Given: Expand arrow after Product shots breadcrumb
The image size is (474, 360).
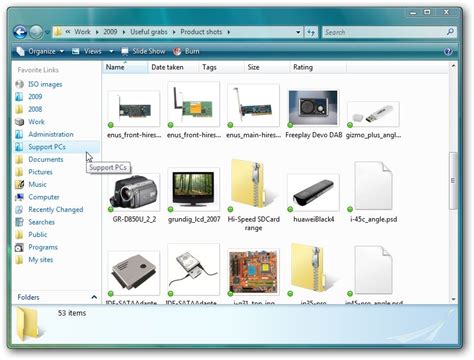Looking at the screenshot, I should [229, 32].
